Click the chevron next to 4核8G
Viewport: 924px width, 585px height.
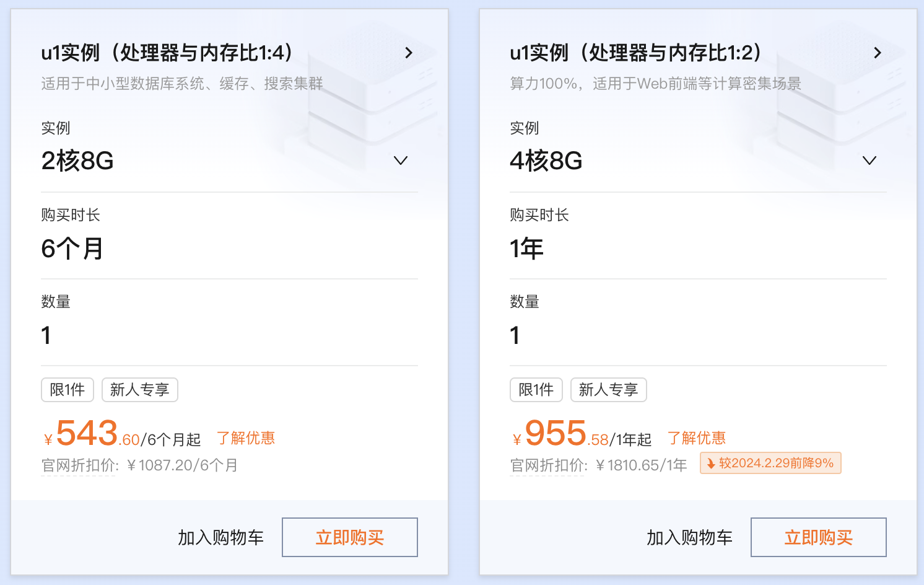click(x=870, y=161)
